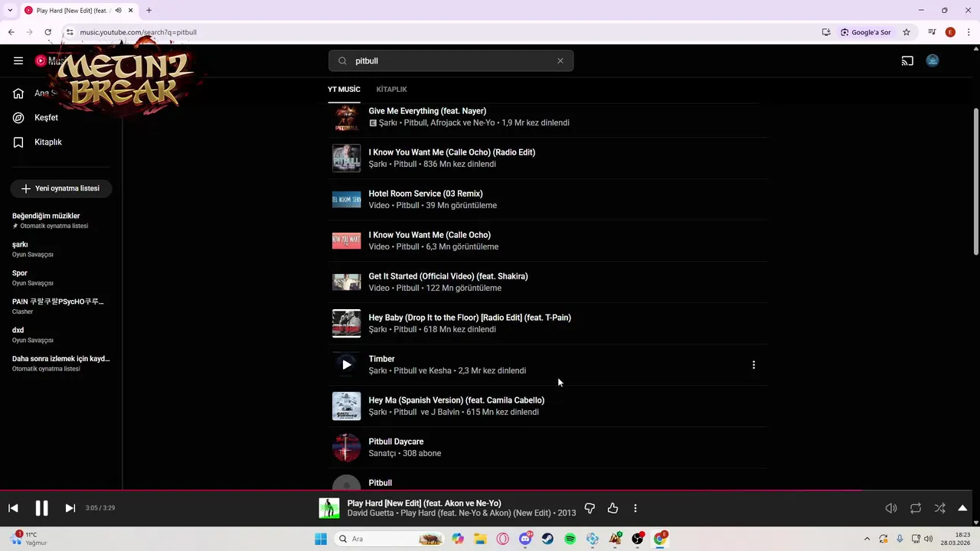Toggle the player volume speaker icon
Viewport: 980px width, 551px height.
click(891, 508)
